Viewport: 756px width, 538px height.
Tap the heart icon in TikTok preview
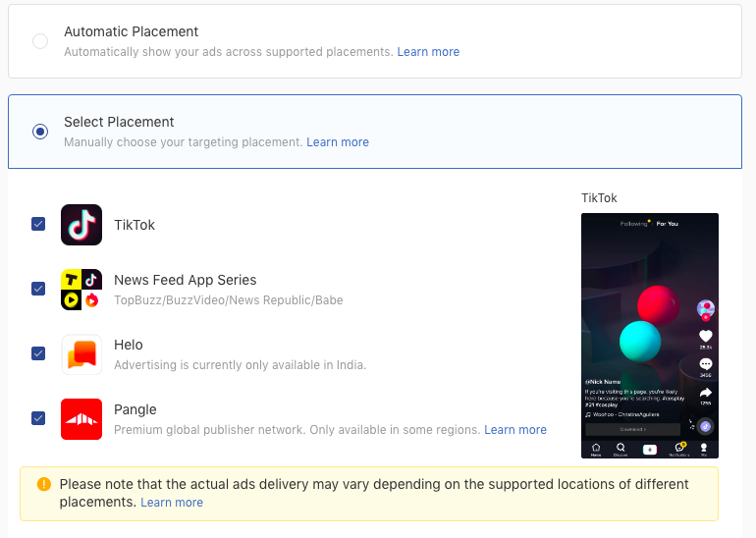click(x=705, y=336)
